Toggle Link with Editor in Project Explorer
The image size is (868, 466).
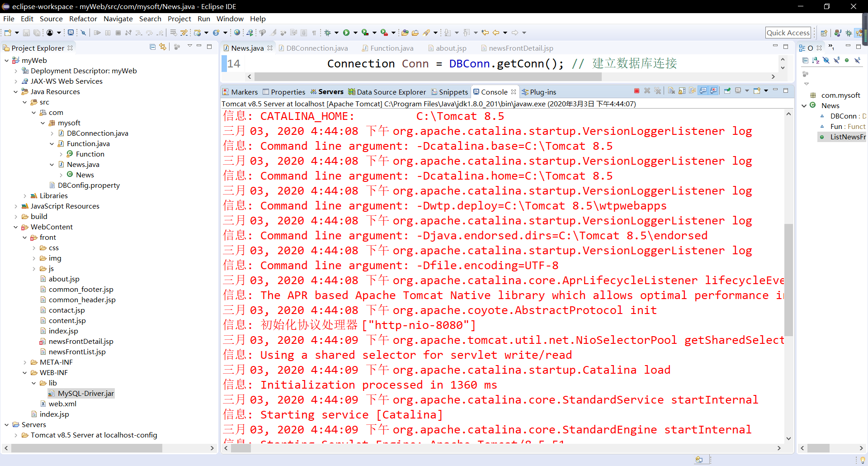coord(163,47)
